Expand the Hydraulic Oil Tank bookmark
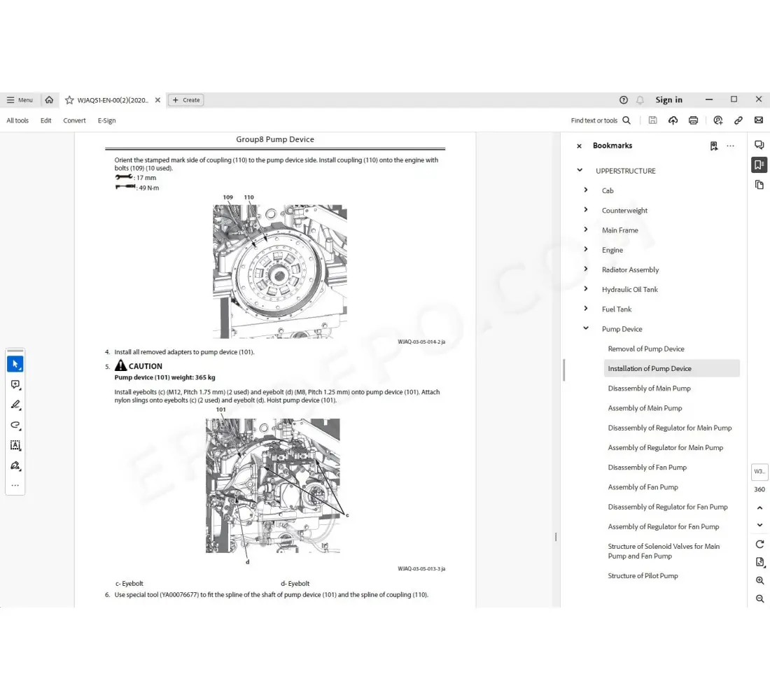Viewport: 770px width, 700px height. [x=585, y=289]
